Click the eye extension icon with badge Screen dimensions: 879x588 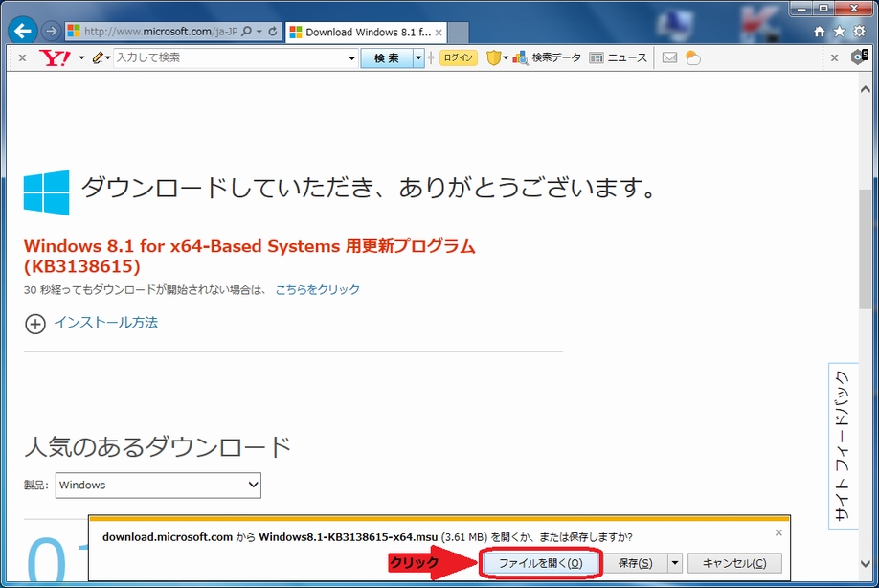click(x=860, y=57)
